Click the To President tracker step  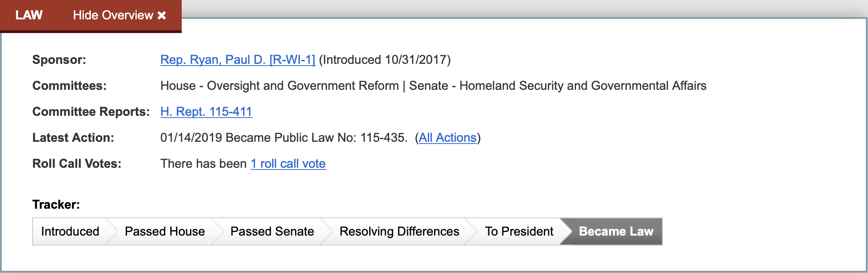pos(519,232)
